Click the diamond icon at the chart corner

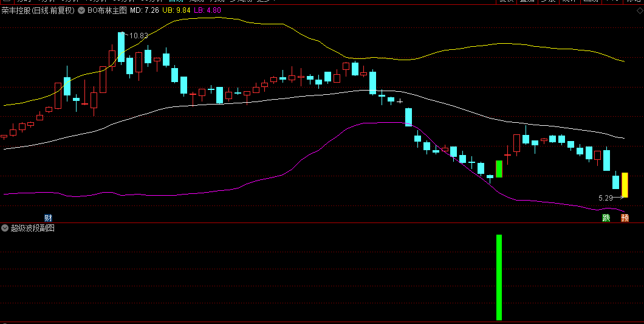pos(639,11)
